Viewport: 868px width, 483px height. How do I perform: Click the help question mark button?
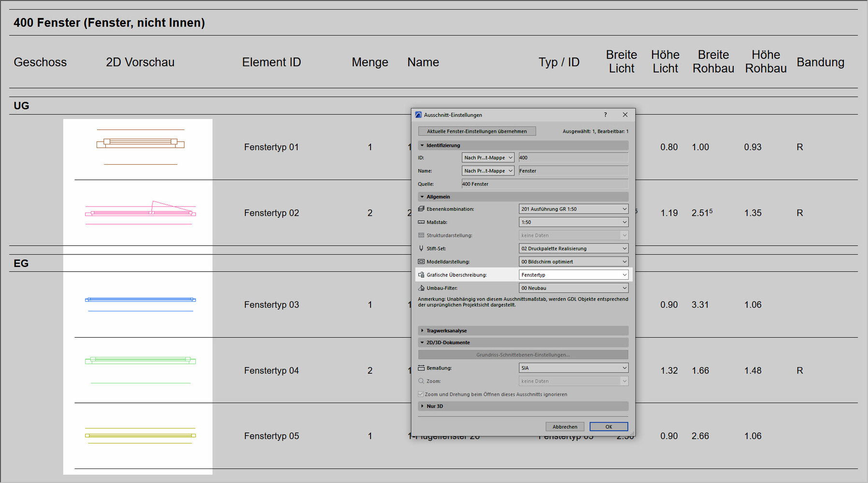(605, 115)
